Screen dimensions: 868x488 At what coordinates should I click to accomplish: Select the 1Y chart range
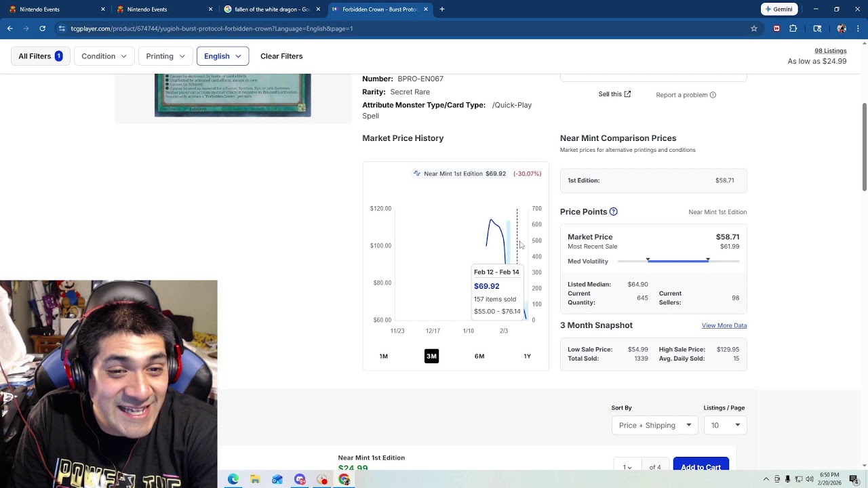[527, 356]
